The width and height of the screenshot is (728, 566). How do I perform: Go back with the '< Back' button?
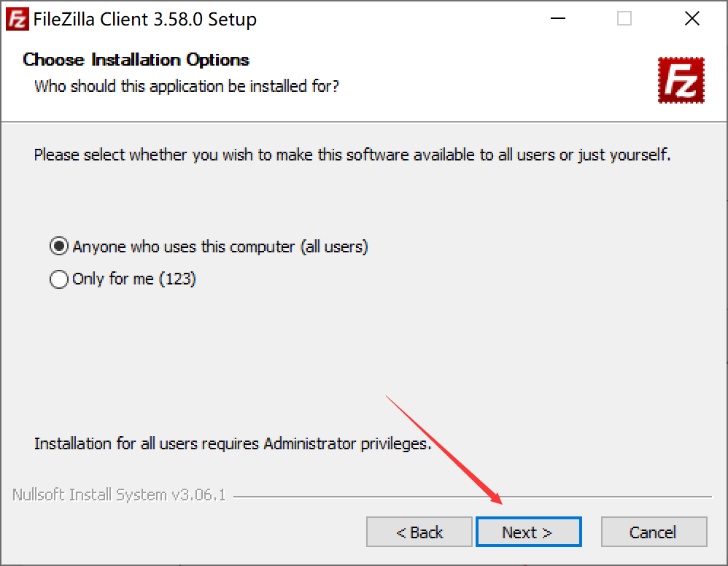tap(419, 532)
